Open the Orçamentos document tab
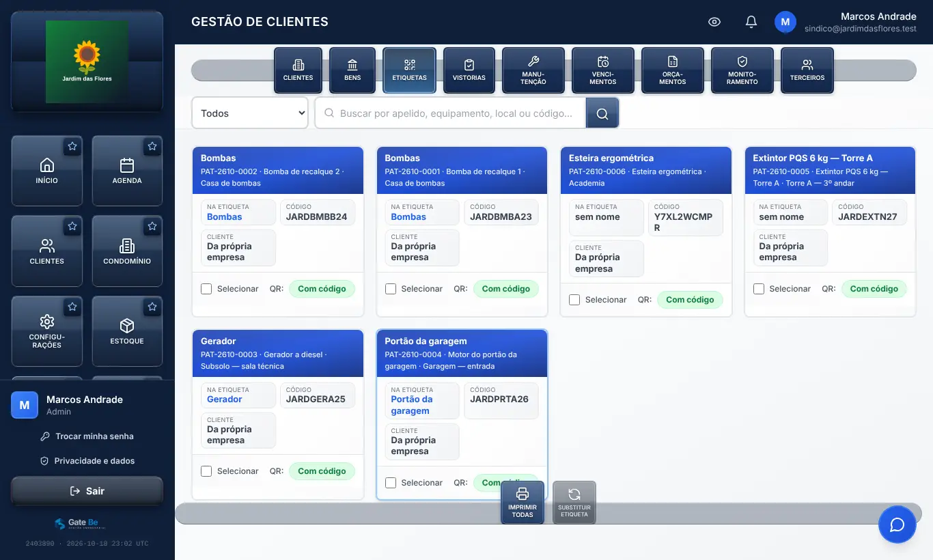The height and width of the screenshot is (560, 933). pos(673,70)
